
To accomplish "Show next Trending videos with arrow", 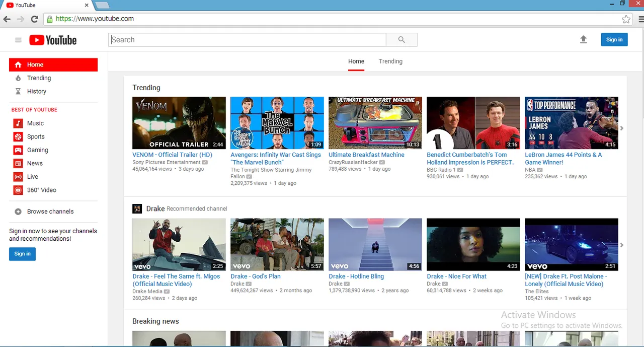I will pyautogui.click(x=622, y=128).
